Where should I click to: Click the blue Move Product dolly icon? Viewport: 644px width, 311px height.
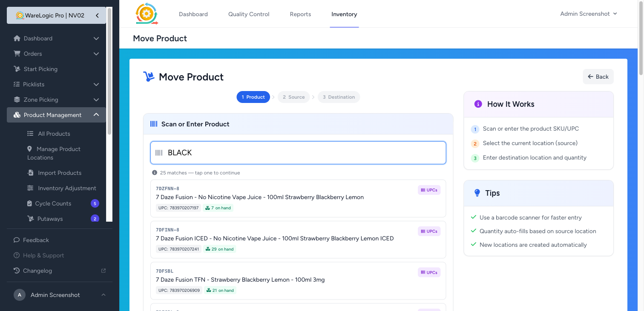(x=149, y=77)
